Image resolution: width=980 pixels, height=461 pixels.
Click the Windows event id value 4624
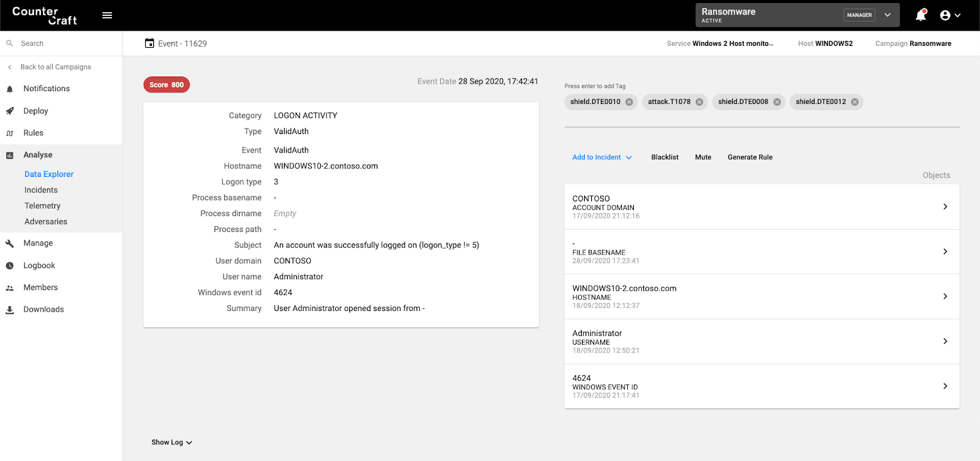pos(283,293)
